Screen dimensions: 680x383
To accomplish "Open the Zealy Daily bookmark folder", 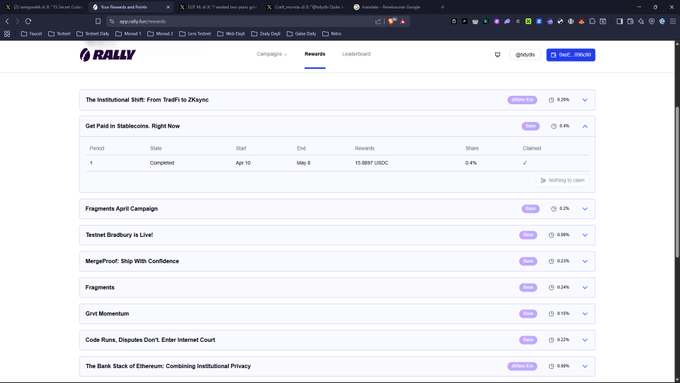I will coord(266,33).
